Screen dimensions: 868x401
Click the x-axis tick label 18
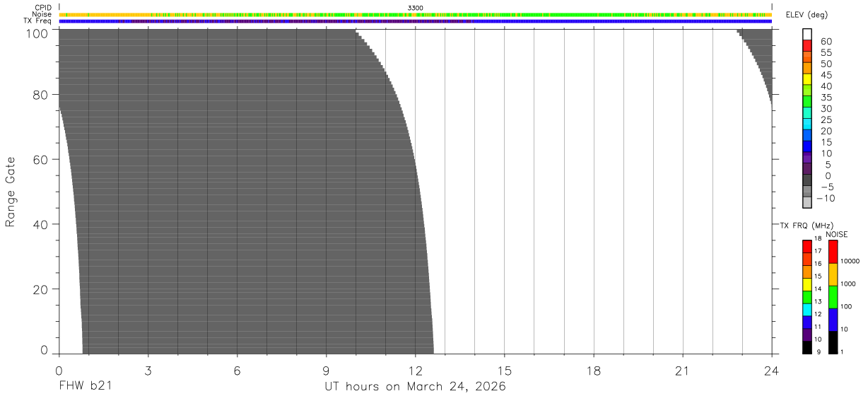pos(594,370)
